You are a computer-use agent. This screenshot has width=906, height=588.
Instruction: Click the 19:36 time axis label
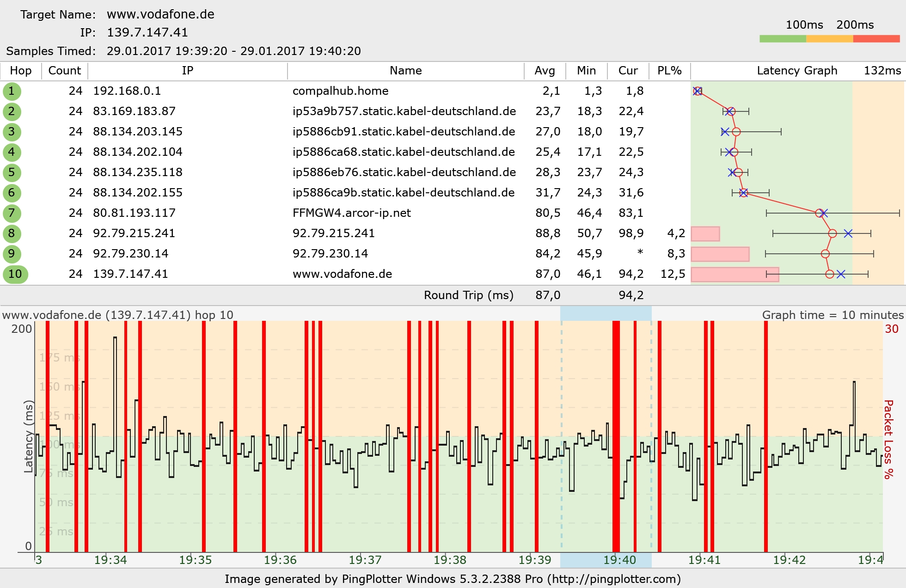pyautogui.click(x=280, y=560)
